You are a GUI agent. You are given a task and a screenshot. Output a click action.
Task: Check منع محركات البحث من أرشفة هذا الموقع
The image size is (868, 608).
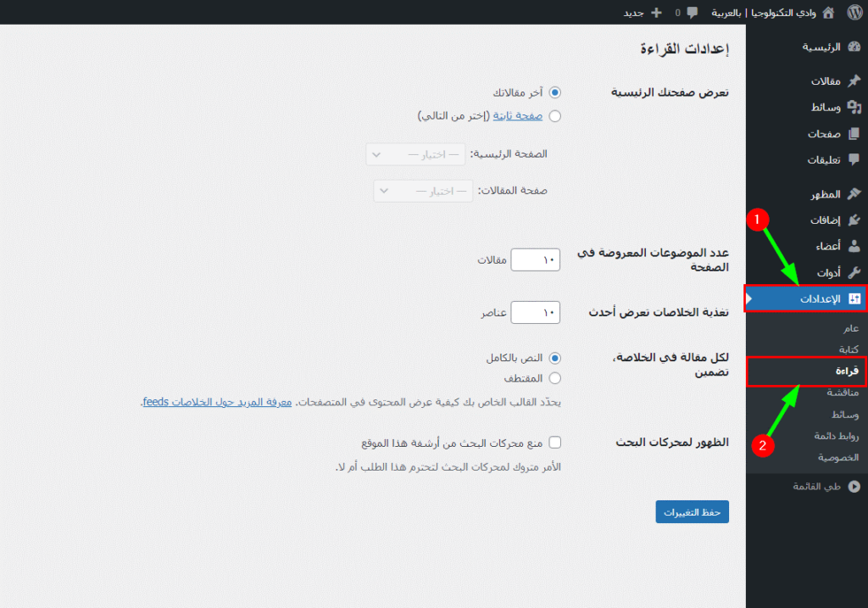point(554,443)
